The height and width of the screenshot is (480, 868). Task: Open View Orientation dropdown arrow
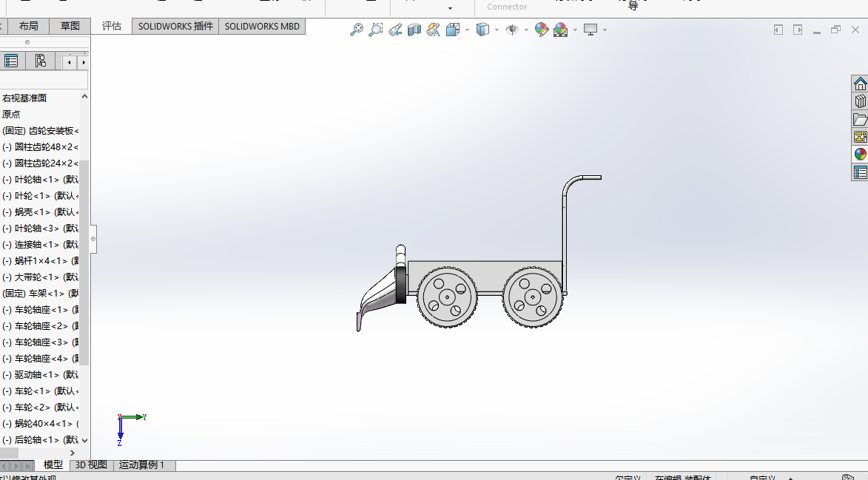pyautogui.click(x=467, y=30)
